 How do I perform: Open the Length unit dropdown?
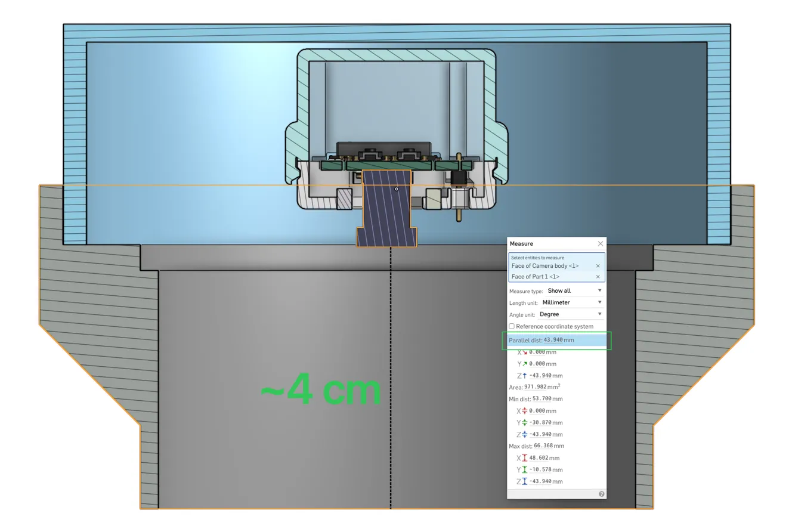(572, 302)
